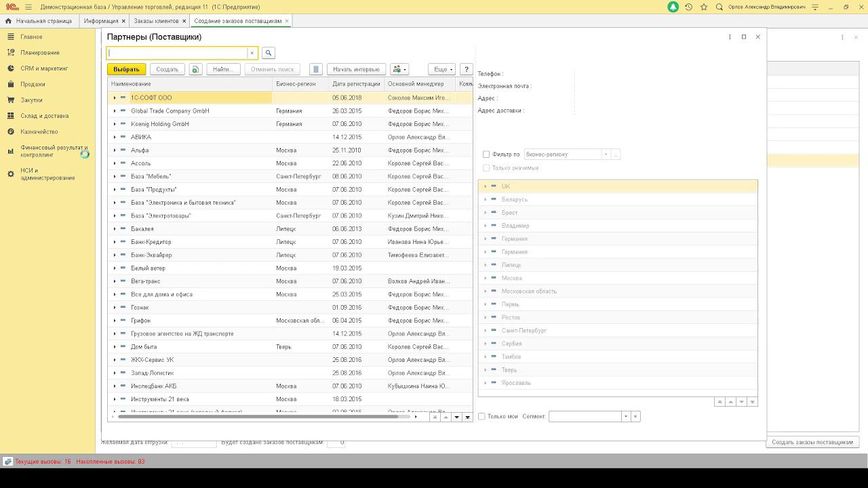This screenshot has width=868, height=488.
Task: Clear the partner search field with its x
Action: 252,53
